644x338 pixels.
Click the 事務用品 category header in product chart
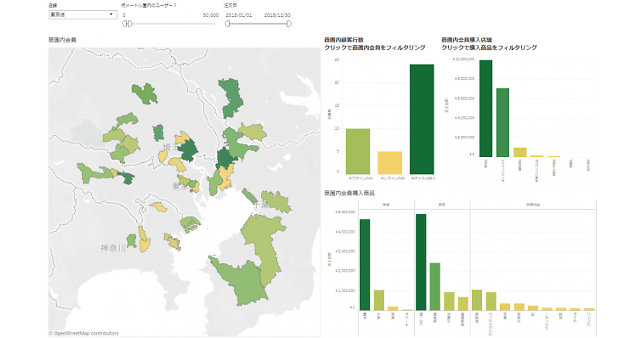click(x=532, y=204)
